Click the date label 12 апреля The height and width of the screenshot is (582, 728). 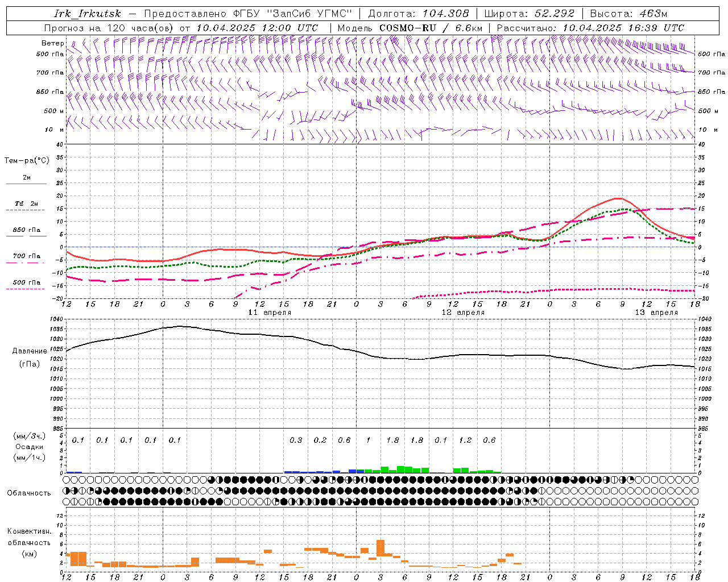pos(463,313)
